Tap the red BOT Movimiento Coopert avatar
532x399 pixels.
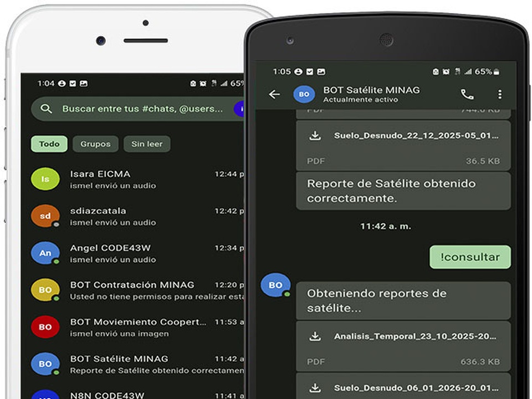45,327
